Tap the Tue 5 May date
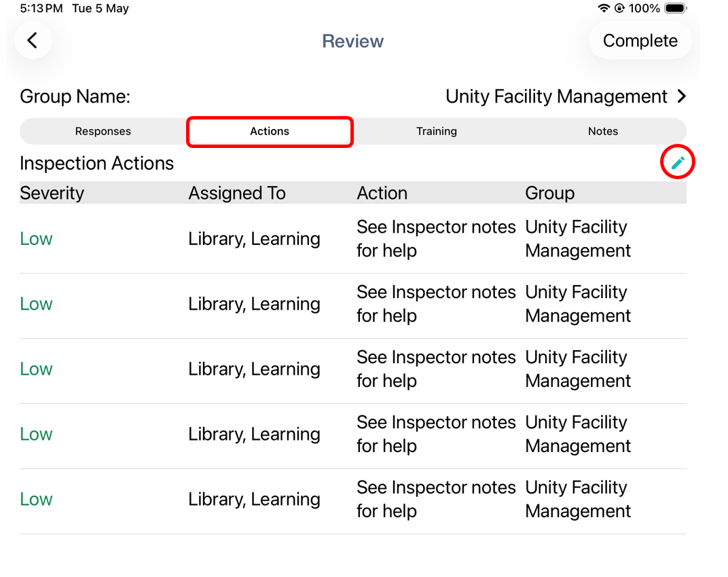 (x=101, y=8)
